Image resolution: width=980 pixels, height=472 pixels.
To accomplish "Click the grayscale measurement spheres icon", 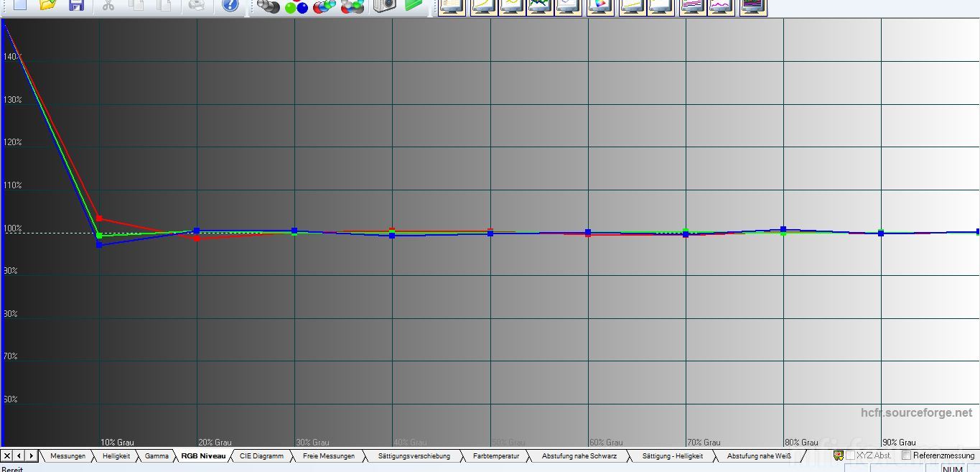I will 268,6.
